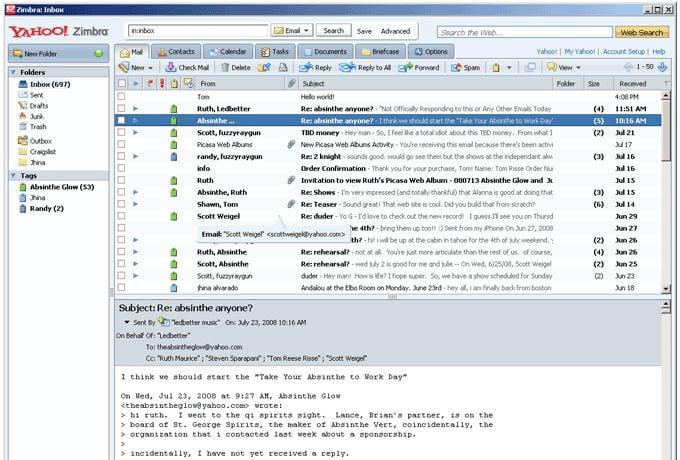Expand the randy, fuzzyraygun conversation thread
680x460 pixels.
point(135,156)
